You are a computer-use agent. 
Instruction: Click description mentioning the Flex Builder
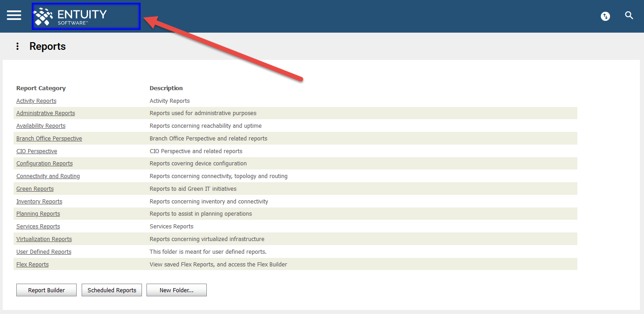[219, 265]
